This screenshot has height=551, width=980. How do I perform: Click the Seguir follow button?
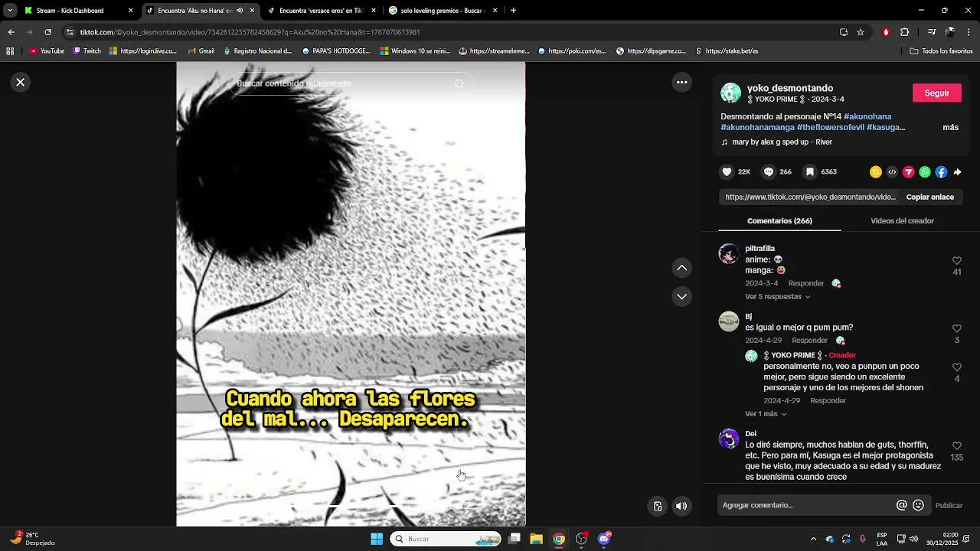pos(936,93)
